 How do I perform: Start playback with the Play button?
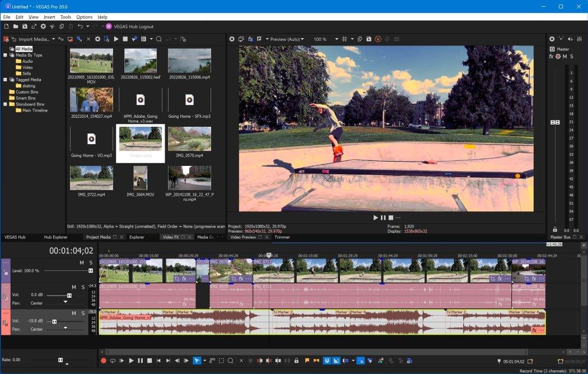130,361
